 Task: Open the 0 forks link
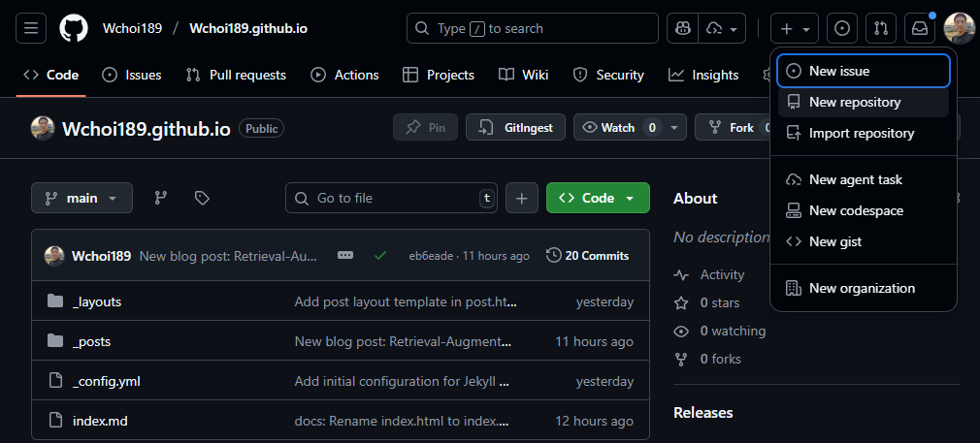(x=707, y=360)
